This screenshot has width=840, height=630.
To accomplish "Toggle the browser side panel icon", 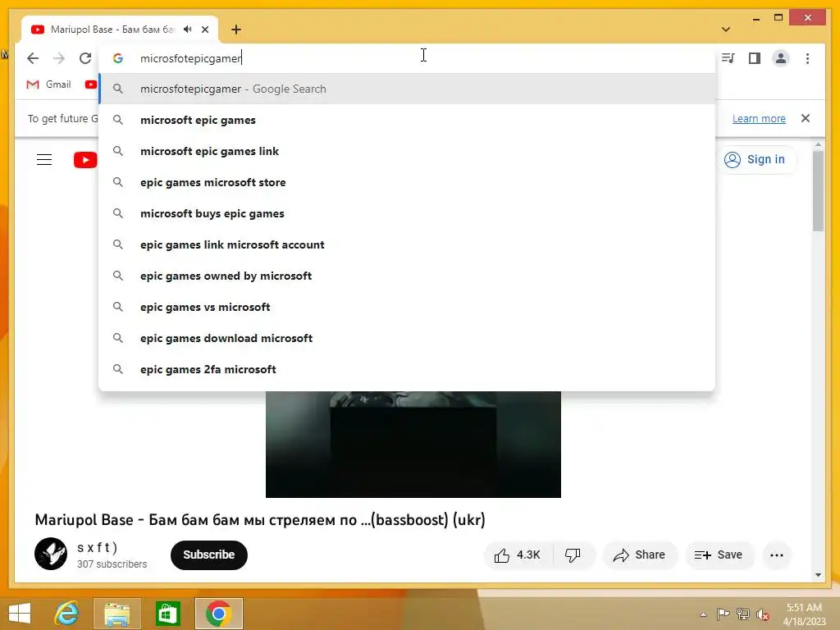I will pyautogui.click(x=755, y=58).
